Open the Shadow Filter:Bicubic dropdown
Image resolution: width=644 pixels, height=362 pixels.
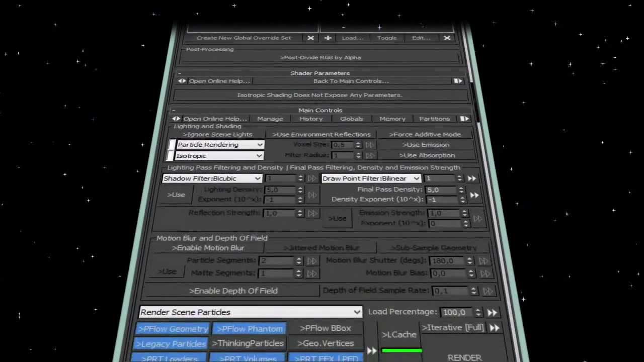click(x=212, y=178)
